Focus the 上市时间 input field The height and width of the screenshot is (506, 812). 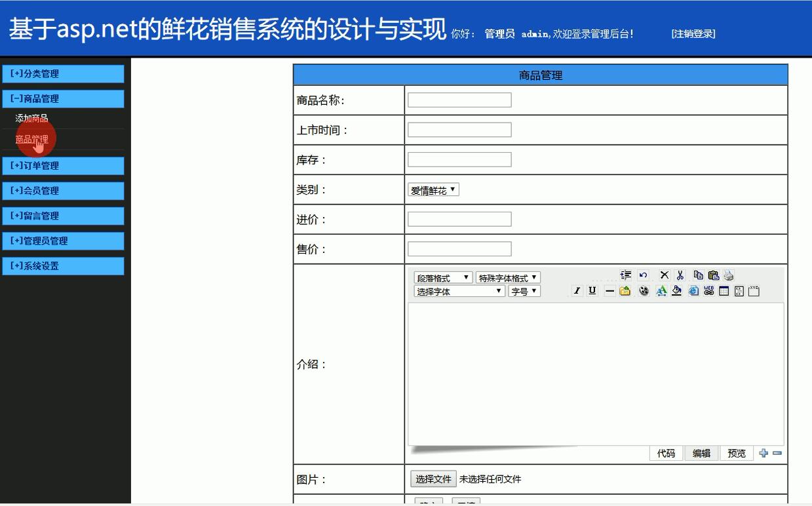pos(459,130)
